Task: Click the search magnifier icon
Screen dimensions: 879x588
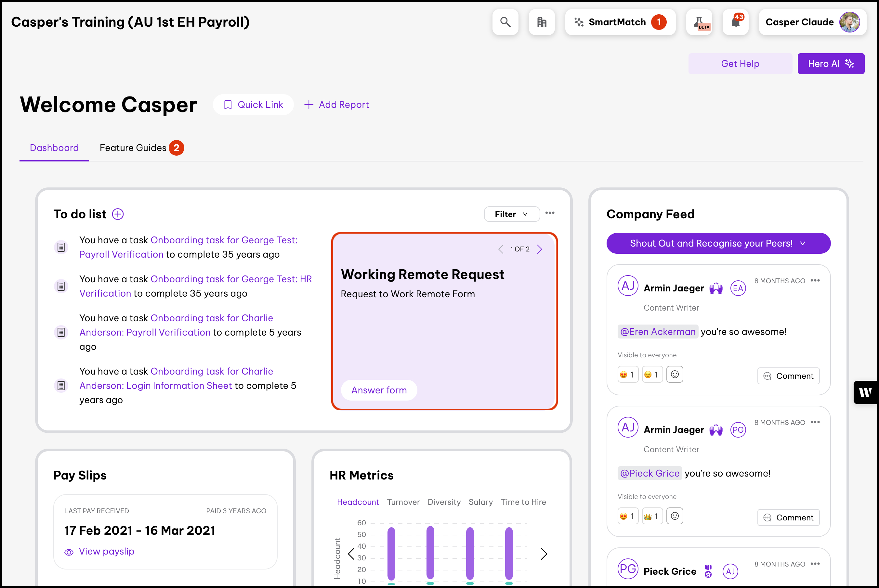Action: tap(505, 22)
